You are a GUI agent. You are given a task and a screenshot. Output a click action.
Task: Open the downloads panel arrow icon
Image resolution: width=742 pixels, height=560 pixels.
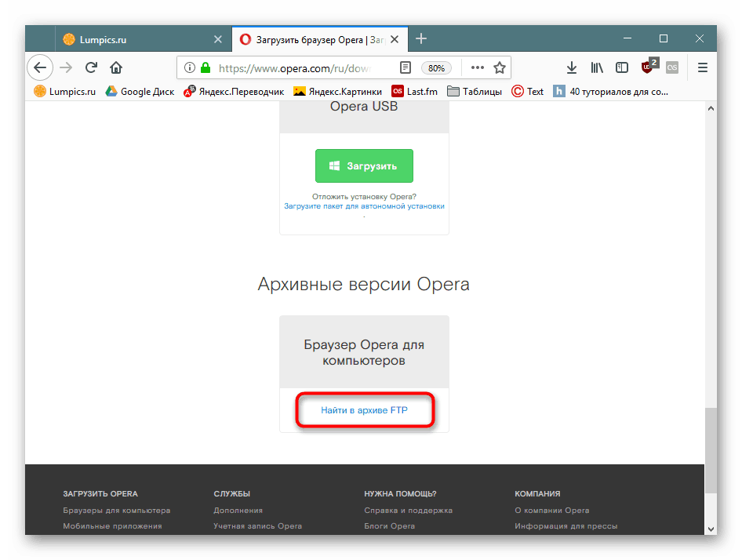(572, 67)
